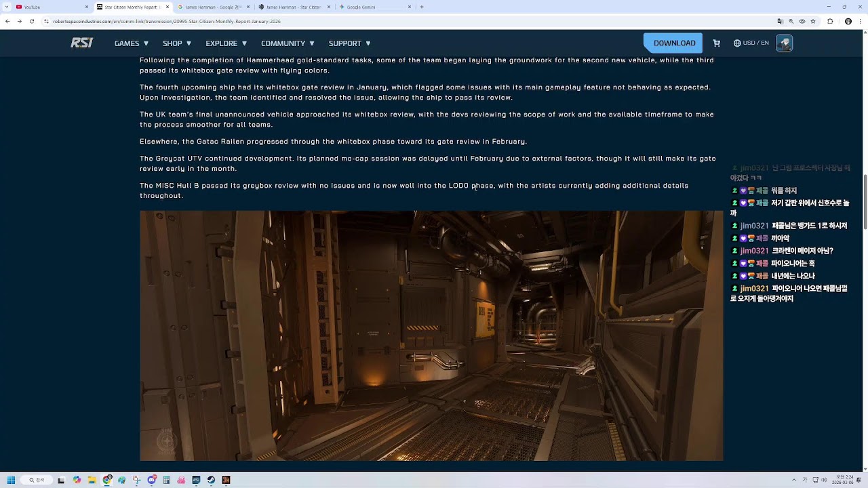This screenshot has width=868, height=488.
Task: Open the shopping cart icon
Action: click(716, 43)
